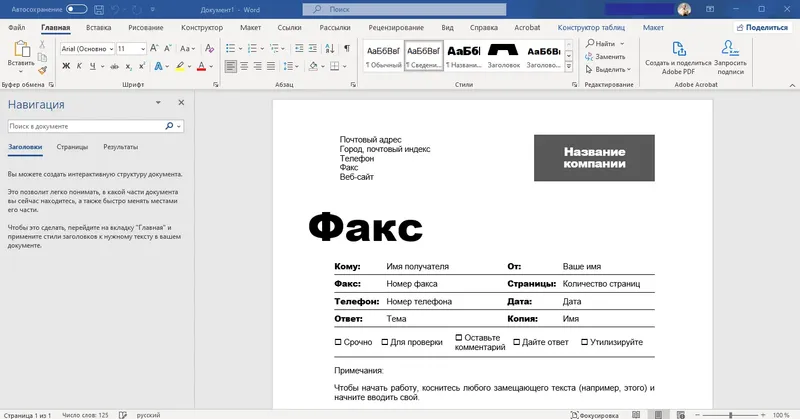Check the Для проверки checkbox
Image resolution: width=800 pixels, height=419 pixels.
click(x=385, y=342)
